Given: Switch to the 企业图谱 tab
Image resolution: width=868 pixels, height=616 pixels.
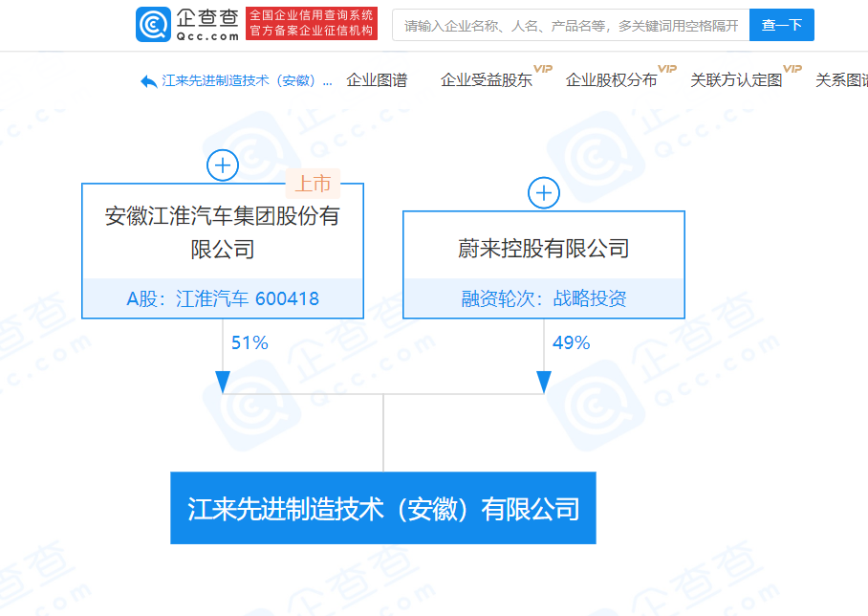Looking at the screenshot, I should pos(380,80).
